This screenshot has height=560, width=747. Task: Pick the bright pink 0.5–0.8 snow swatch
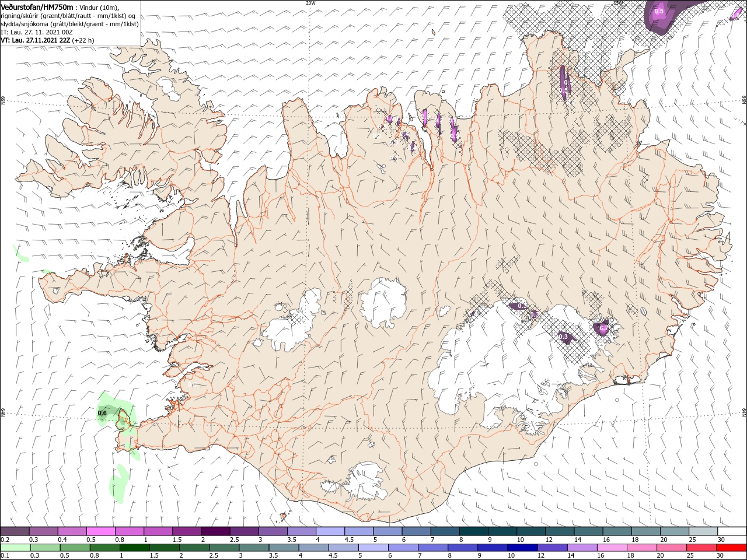pos(101,531)
